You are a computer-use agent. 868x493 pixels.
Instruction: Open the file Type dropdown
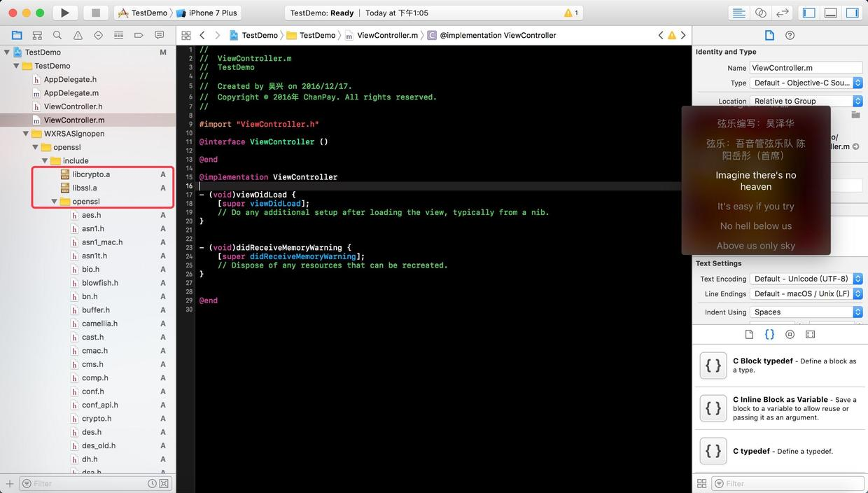[806, 83]
